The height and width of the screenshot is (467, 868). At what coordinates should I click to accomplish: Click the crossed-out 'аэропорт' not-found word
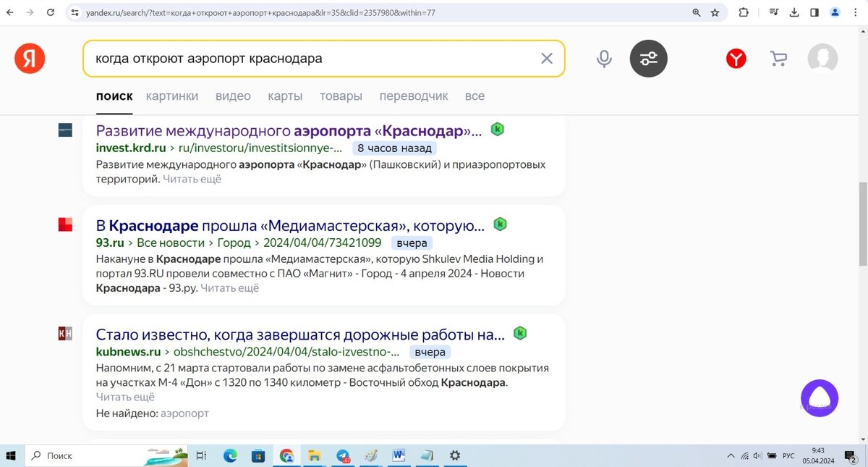click(184, 413)
